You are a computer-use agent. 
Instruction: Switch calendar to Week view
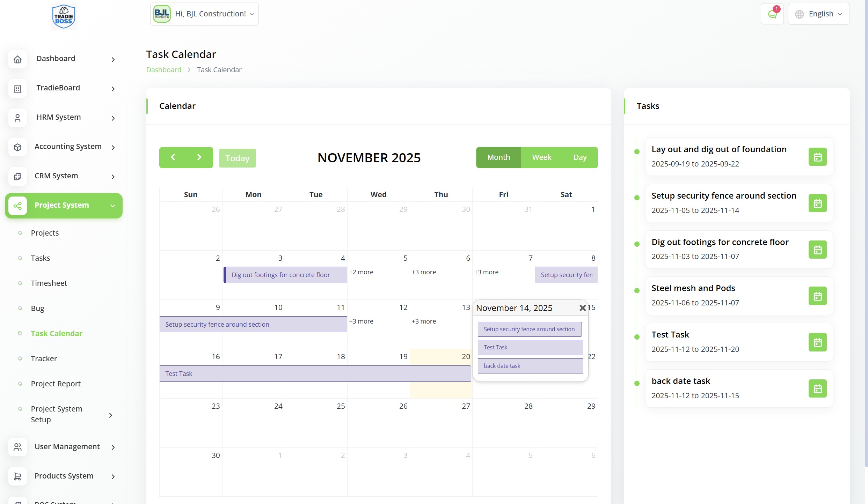point(541,157)
